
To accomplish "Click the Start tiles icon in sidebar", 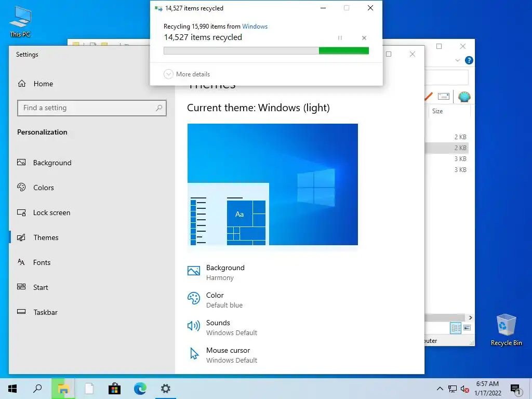I will pos(21,287).
